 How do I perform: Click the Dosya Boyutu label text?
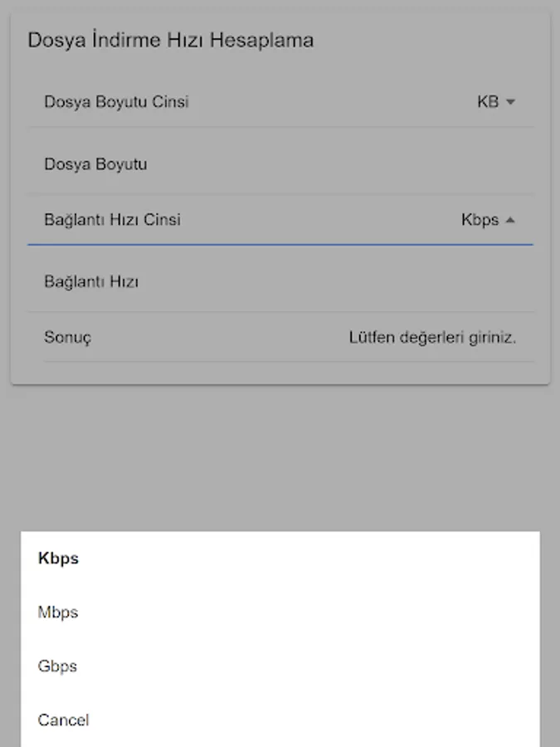(95, 164)
